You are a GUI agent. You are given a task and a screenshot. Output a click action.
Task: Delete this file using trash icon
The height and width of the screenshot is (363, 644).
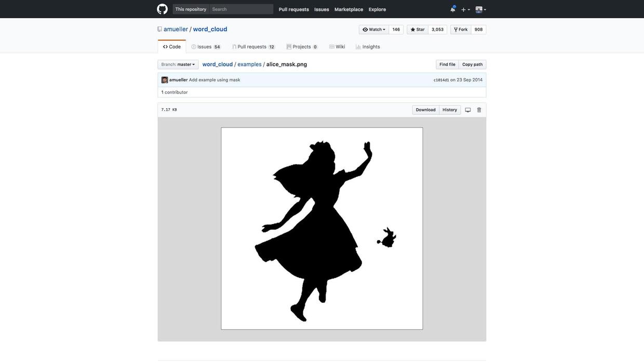[479, 110]
